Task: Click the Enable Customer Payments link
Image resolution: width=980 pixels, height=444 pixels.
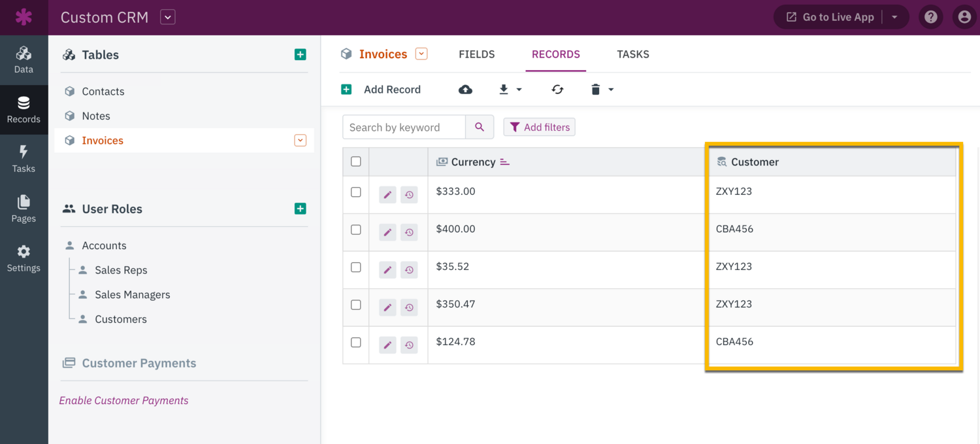Action: click(123, 400)
